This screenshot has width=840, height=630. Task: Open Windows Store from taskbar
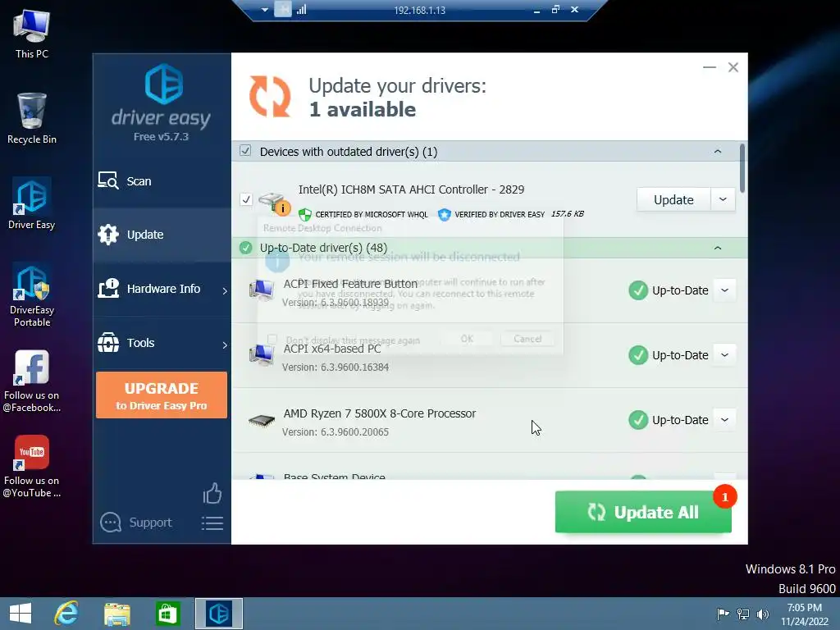point(167,614)
